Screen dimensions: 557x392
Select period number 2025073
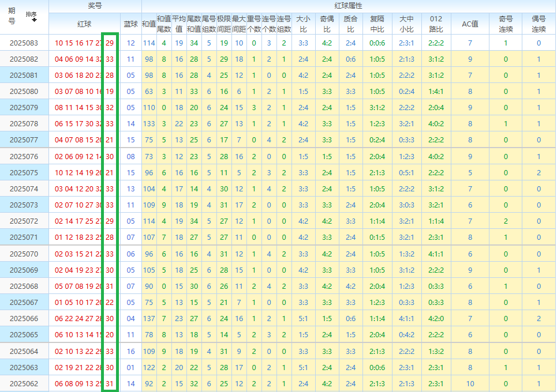click(x=24, y=205)
